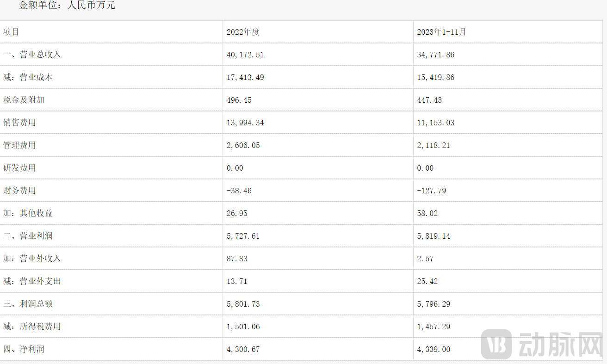This screenshot has height=364, width=607.
Task: Click the 营业外收入 value 87.83
Action: coord(237,259)
